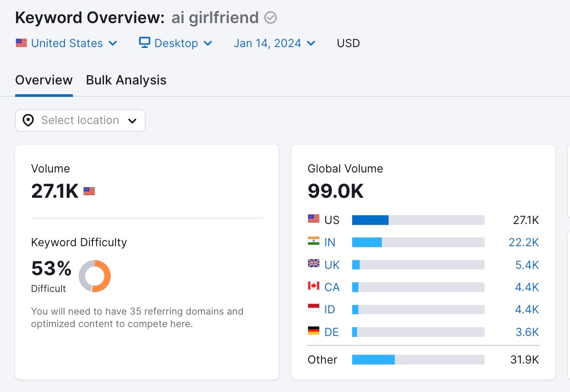Viewport: 570px width, 392px height.
Task: Switch to the Bulk Analysis tab
Action: pyautogui.click(x=126, y=80)
